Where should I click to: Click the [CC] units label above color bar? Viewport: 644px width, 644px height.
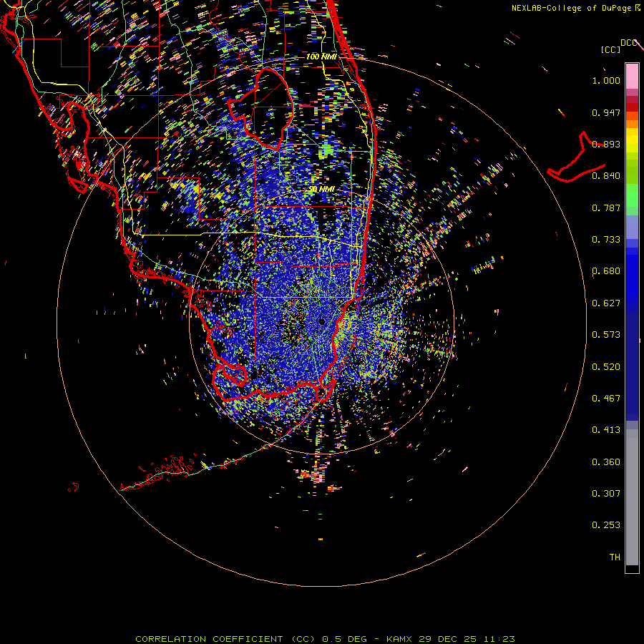610,49
